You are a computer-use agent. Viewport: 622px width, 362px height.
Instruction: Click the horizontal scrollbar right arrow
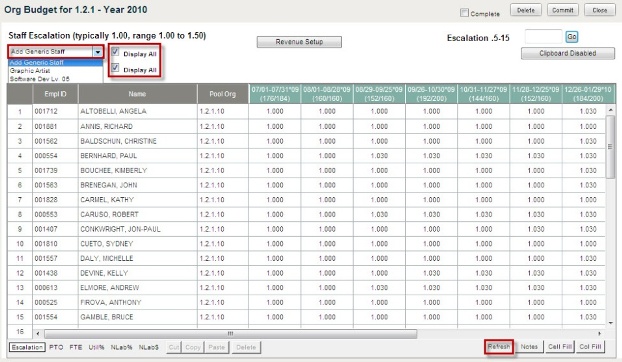599,334
